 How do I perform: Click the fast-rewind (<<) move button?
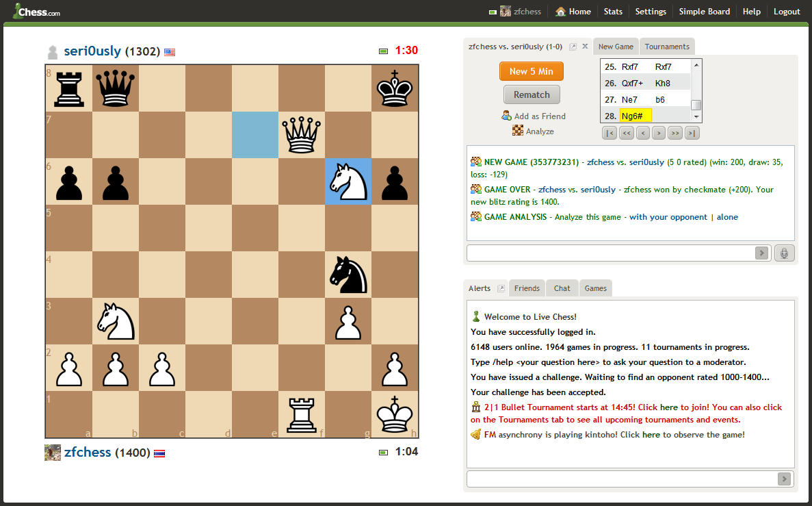[x=627, y=134]
